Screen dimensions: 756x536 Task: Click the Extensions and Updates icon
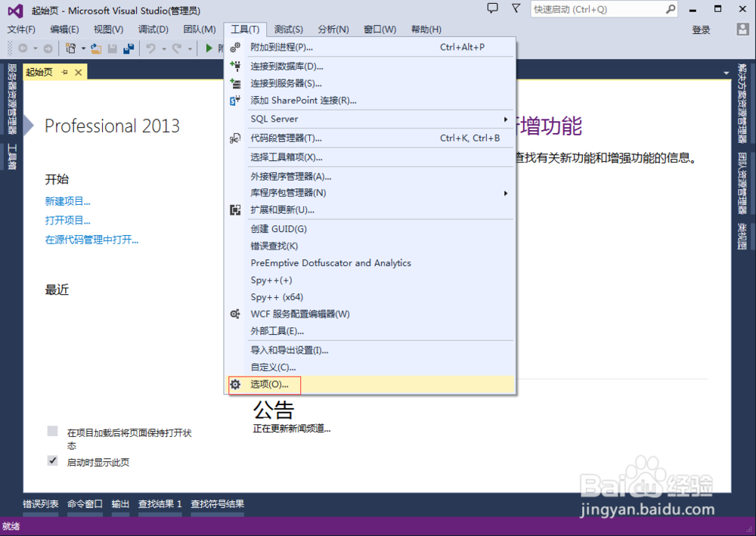(235, 209)
